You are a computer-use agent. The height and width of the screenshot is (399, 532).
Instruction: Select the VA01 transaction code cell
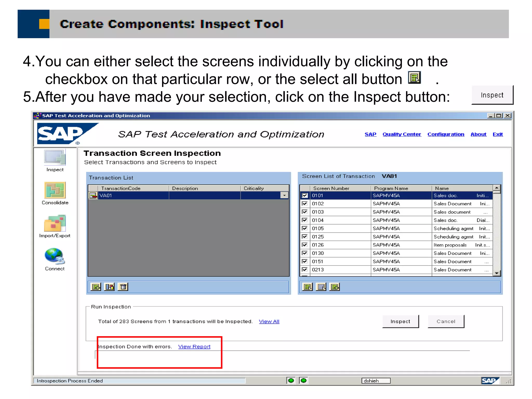pos(134,195)
